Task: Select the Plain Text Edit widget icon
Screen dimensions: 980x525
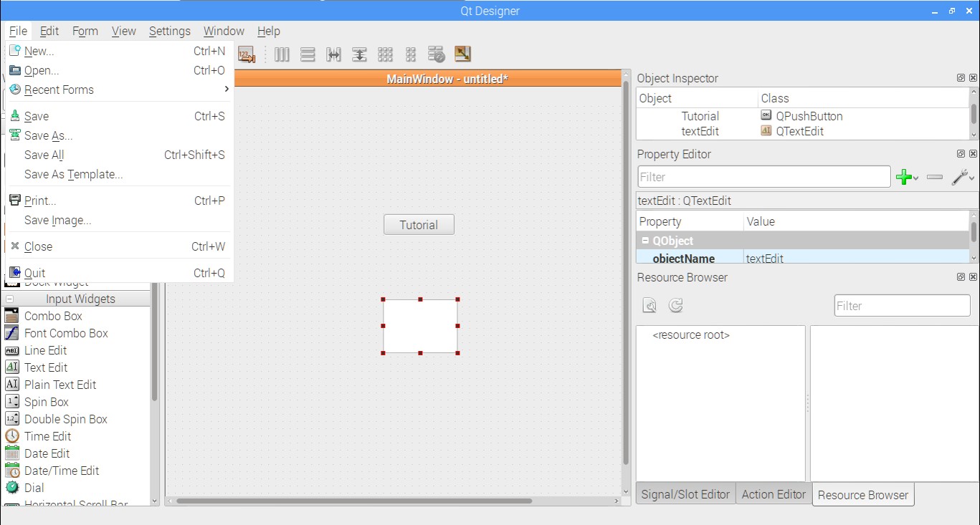Action: pos(12,385)
